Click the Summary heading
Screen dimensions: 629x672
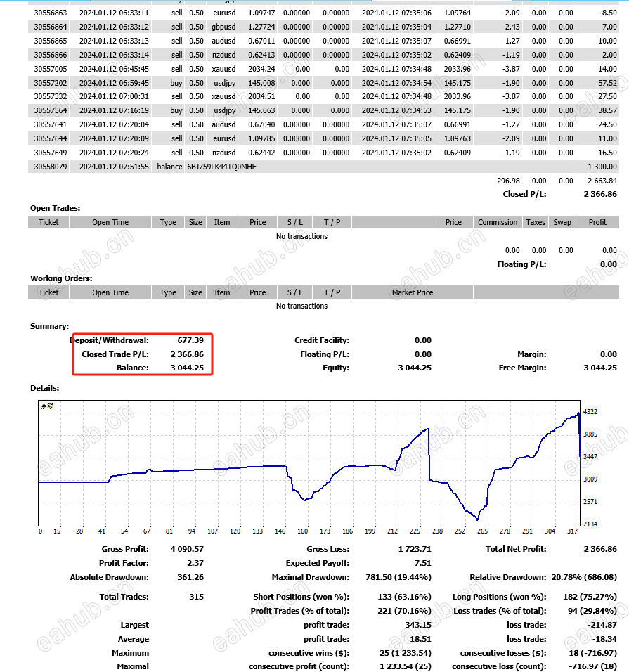tap(49, 327)
